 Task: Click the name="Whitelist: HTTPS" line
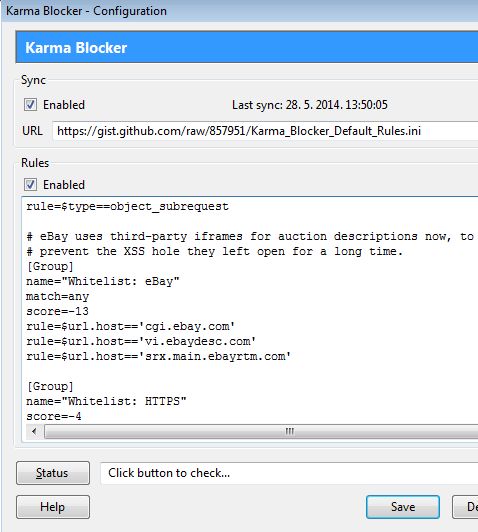pyautogui.click(x=106, y=401)
